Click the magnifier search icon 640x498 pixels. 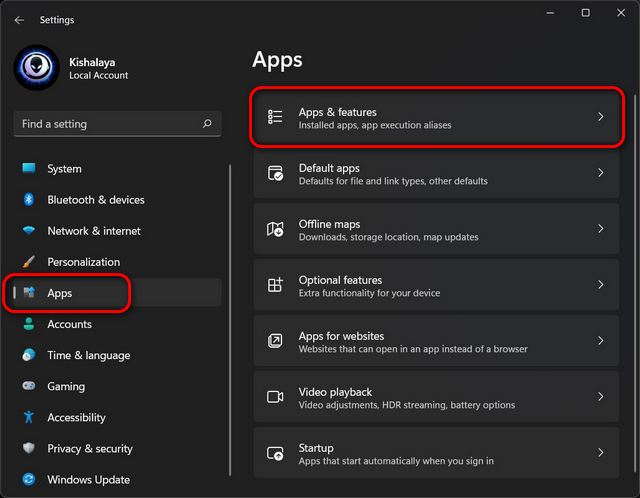point(207,123)
